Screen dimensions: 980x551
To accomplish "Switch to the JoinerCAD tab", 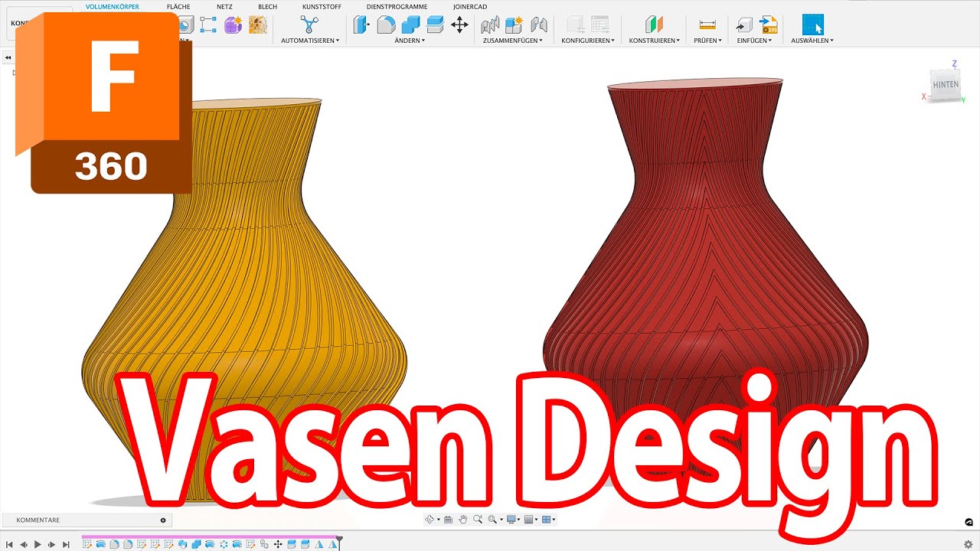I will (x=470, y=6).
